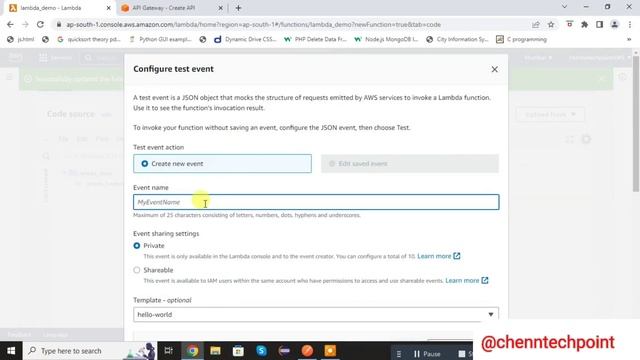The height and width of the screenshot is (360, 640).
Task: Close the lambda_demo browser tab
Action: click(x=109, y=8)
